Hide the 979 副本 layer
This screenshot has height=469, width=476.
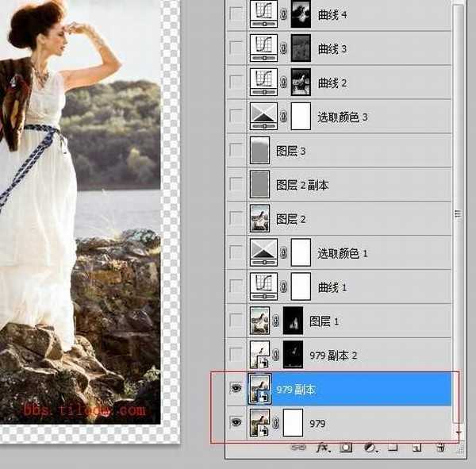coord(236,389)
